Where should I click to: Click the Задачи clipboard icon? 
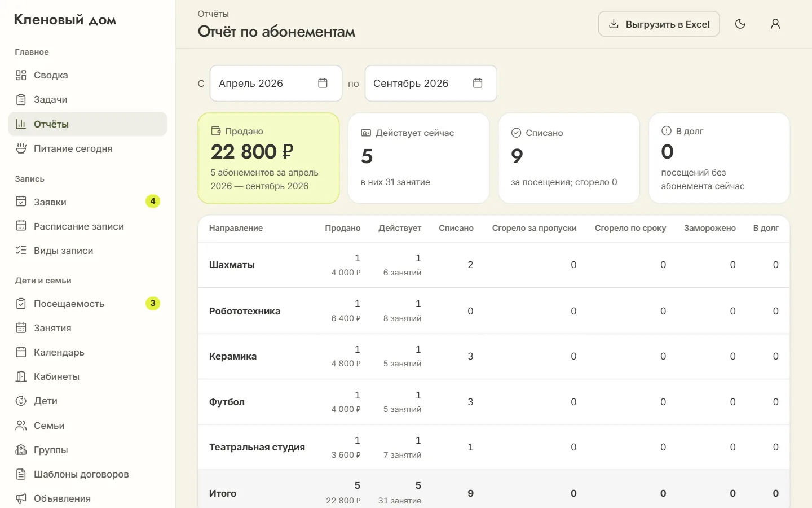point(21,99)
